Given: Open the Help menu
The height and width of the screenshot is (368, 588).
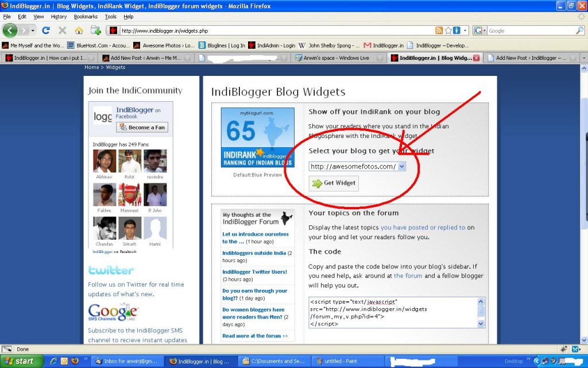Looking at the screenshot, I should coord(129,17).
